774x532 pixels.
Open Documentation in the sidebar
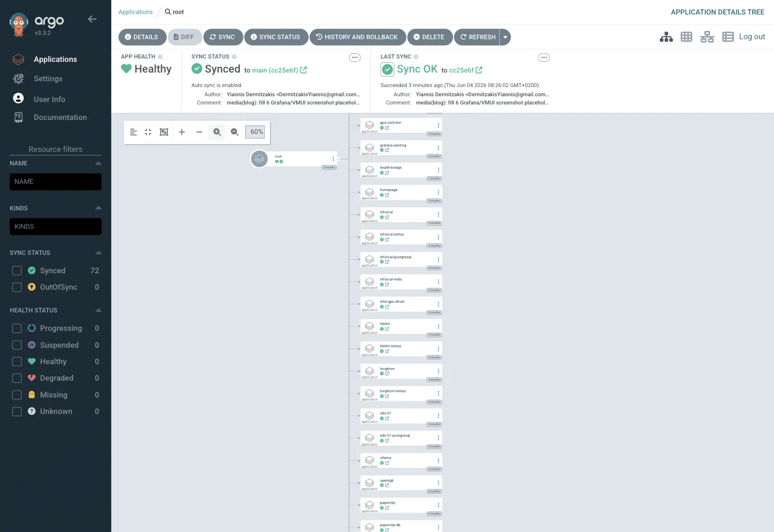coord(60,118)
